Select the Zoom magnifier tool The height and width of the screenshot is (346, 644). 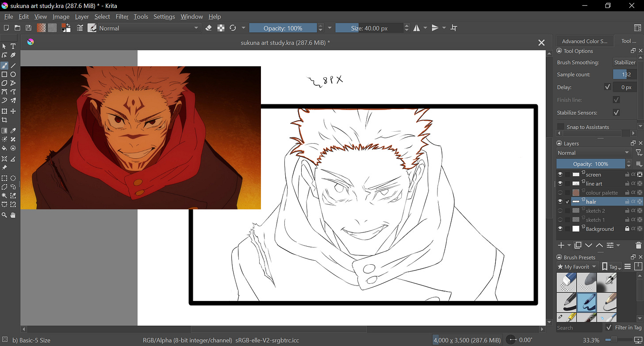(x=4, y=215)
